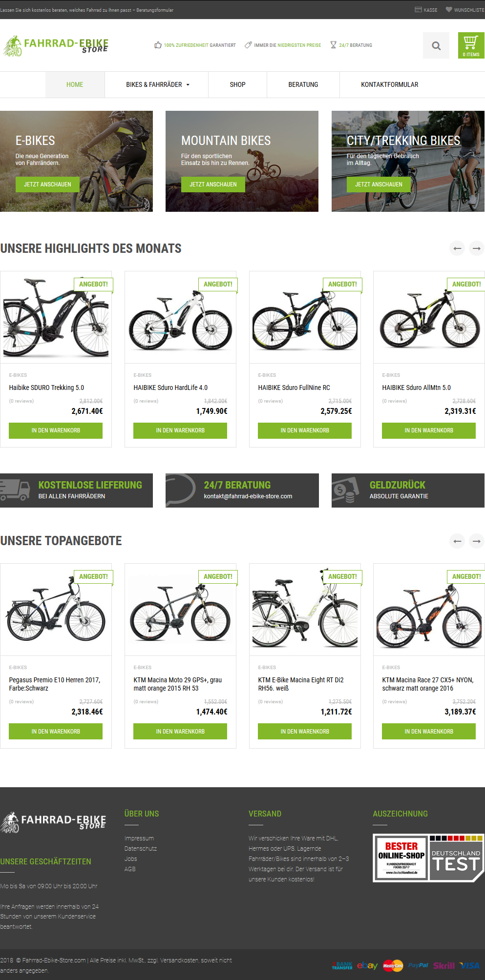The width and height of the screenshot is (485, 980).
Task: Go to the Beratung menu item
Action: 303,84
